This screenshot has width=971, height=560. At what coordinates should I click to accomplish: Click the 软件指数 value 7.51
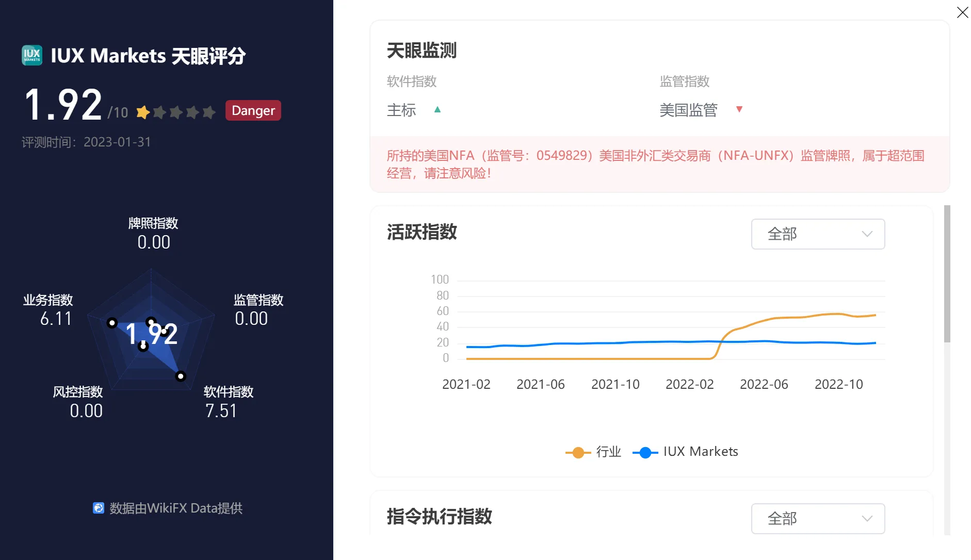pos(221,411)
